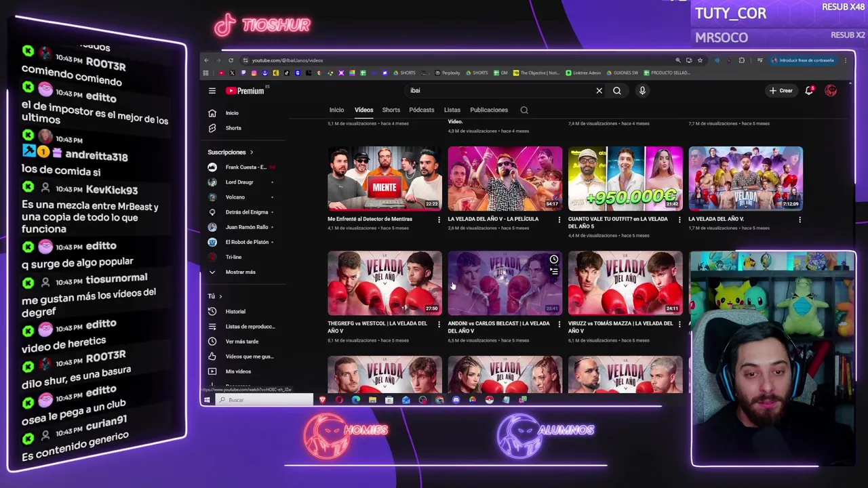Open options menu for THEGREFG vs WESTCOL video
The width and height of the screenshot is (868, 488).
click(439, 325)
